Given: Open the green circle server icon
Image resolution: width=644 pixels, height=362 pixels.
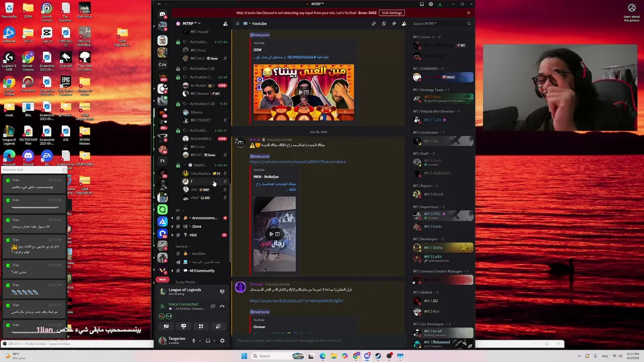Looking at the screenshot, I should tap(162, 209).
